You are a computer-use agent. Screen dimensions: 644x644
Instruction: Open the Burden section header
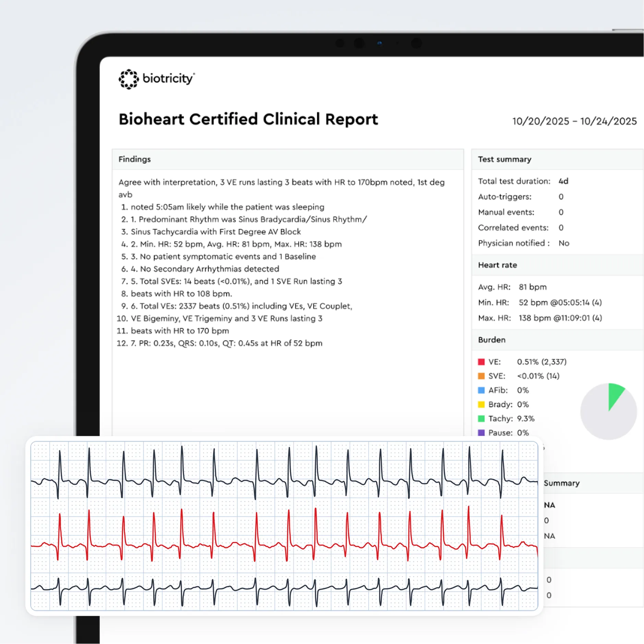(x=491, y=340)
